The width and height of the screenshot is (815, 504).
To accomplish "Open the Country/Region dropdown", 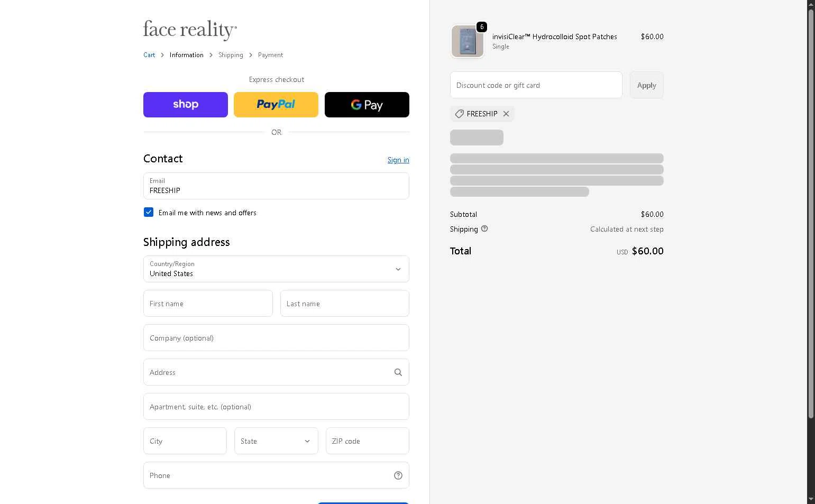I will pos(276,269).
